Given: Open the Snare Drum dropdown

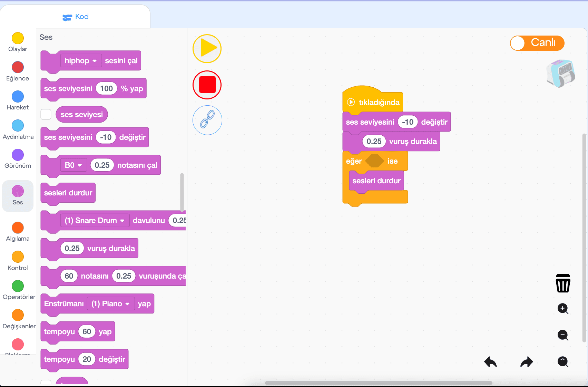Looking at the screenshot, I should pyautogui.click(x=95, y=220).
